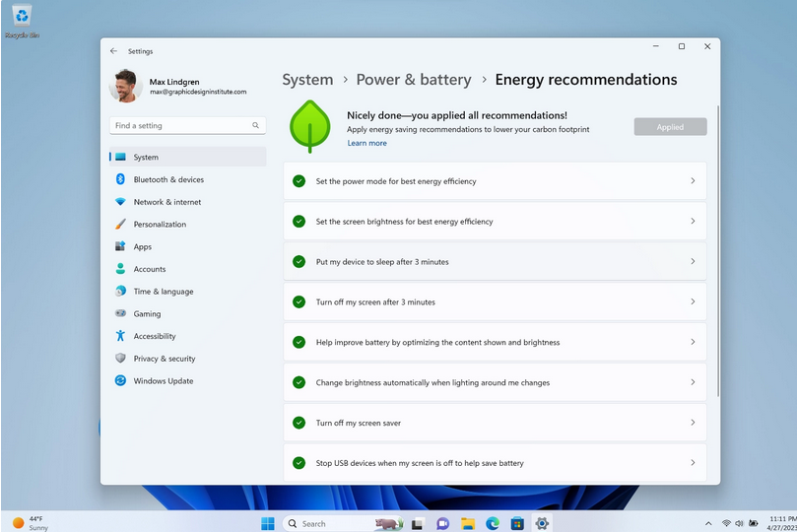The image size is (797, 532).
Task: Click the Power & battery breadcrumb
Action: [x=414, y=80]
